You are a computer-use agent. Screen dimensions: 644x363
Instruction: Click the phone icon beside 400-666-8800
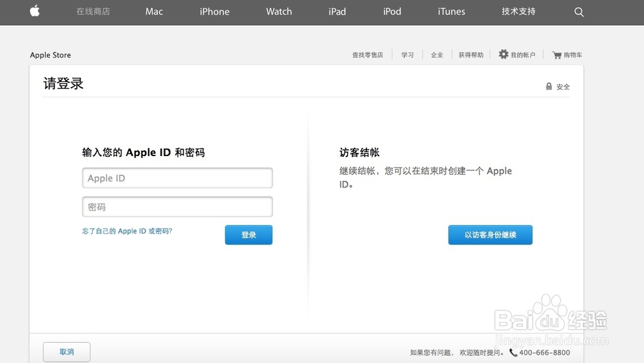(513, 352)
